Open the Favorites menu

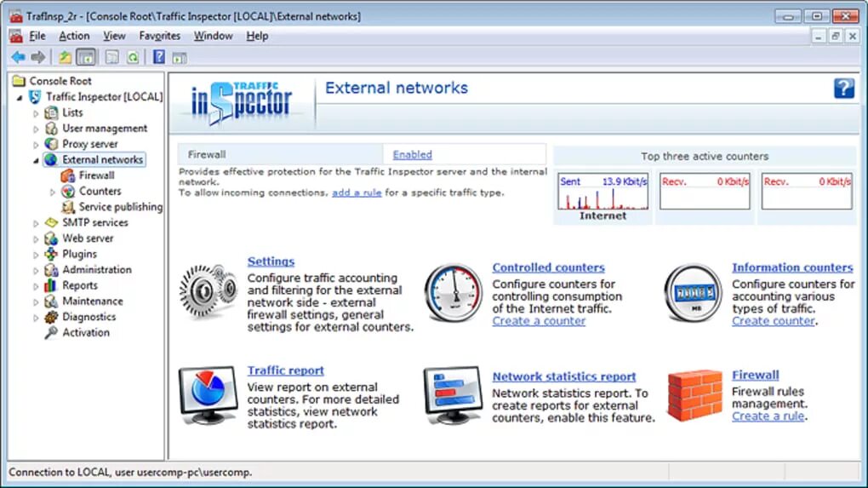tap(159, 36)
